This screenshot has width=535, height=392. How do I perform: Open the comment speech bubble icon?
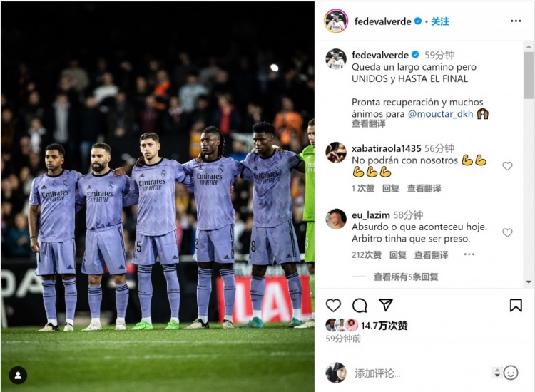click(360, 306)
